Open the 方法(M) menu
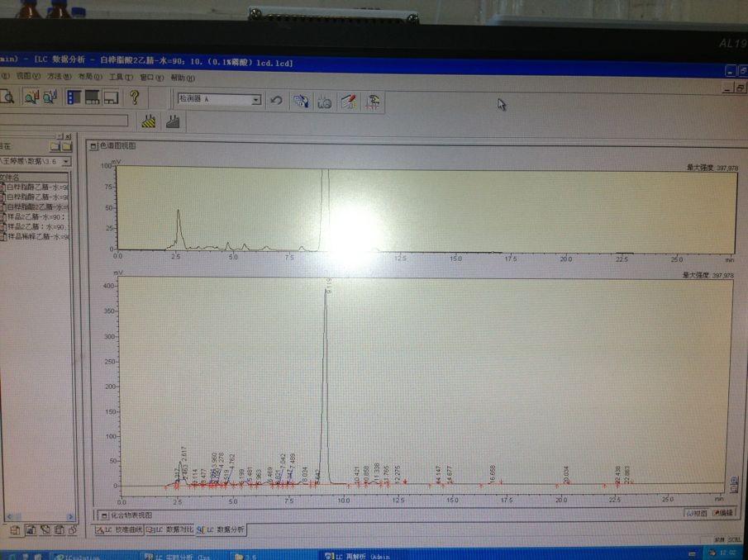Viewport: 748px width, 560px height. [x=59, y=76]
